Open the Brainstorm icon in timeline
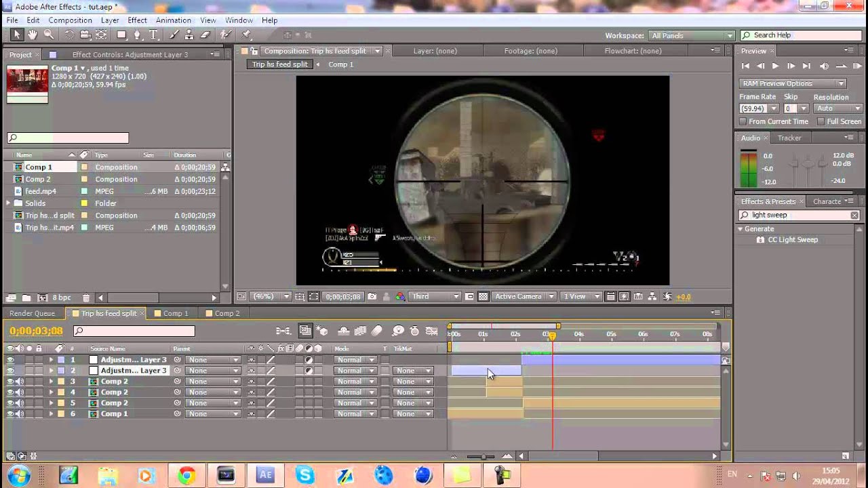This screenshot has width=868, height=488. point(398,331)
